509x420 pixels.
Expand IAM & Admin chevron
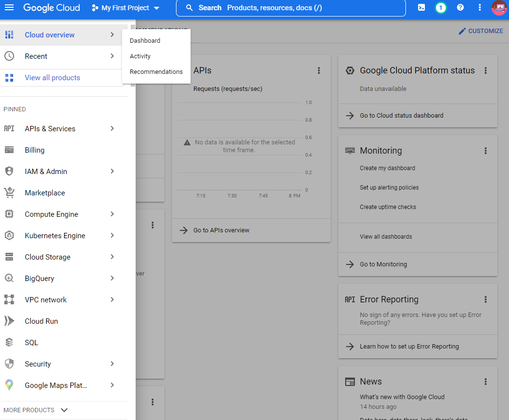[112, 171]
